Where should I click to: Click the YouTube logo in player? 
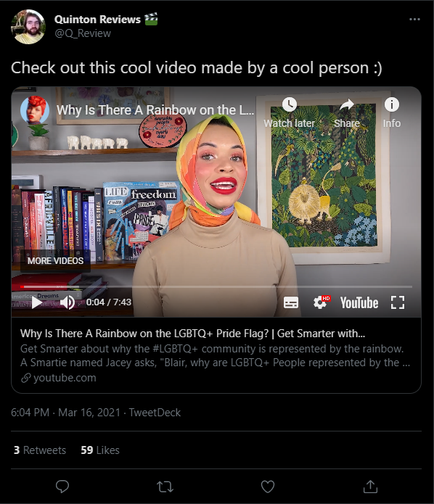(x=359, y=303)
